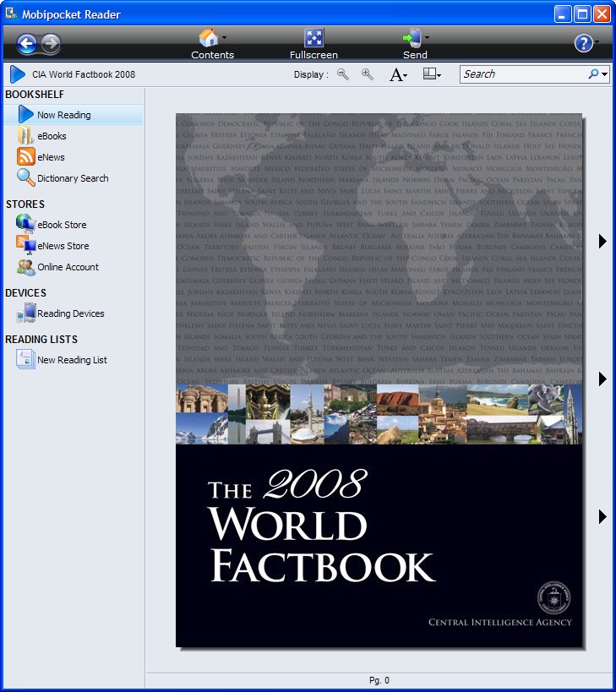The width and height of the screenshot is (616, 692).
Task: Switch to Fullscreen mode
Action: [x=313, y=44]
